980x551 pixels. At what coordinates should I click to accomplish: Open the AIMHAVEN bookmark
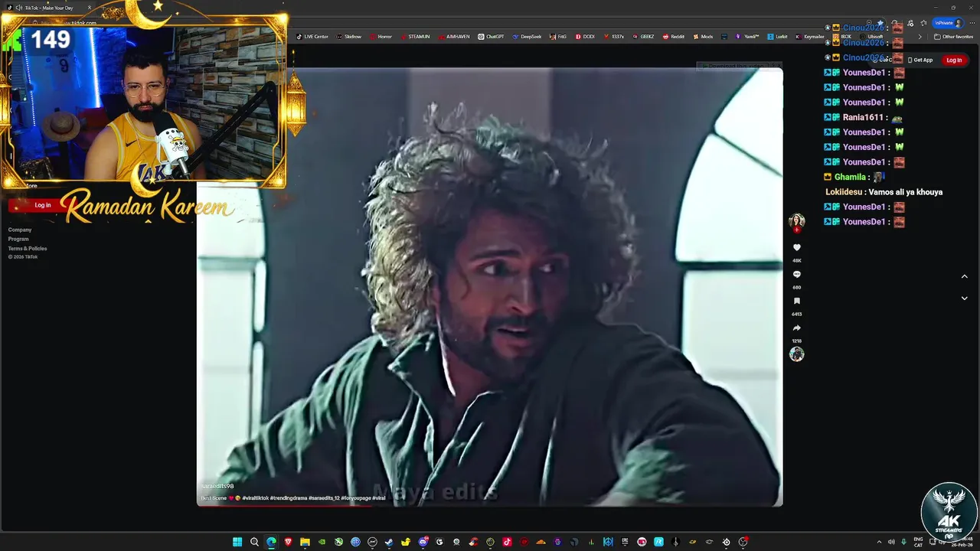tap(454, 36)
